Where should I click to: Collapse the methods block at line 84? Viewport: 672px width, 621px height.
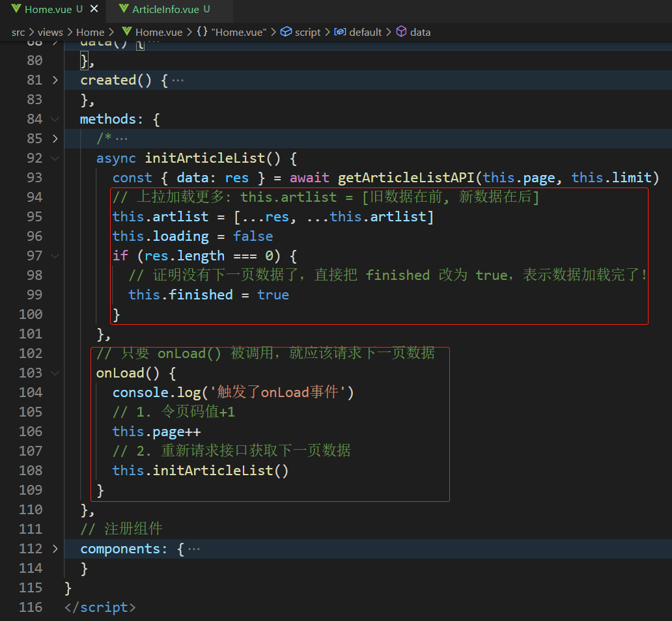(x=55, y=119)
